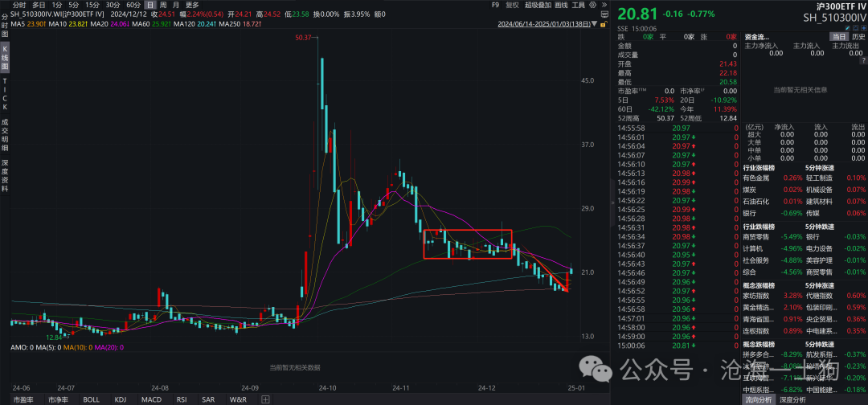Switch to 分时 timeframe
The image size is (868, 405).
19,5
